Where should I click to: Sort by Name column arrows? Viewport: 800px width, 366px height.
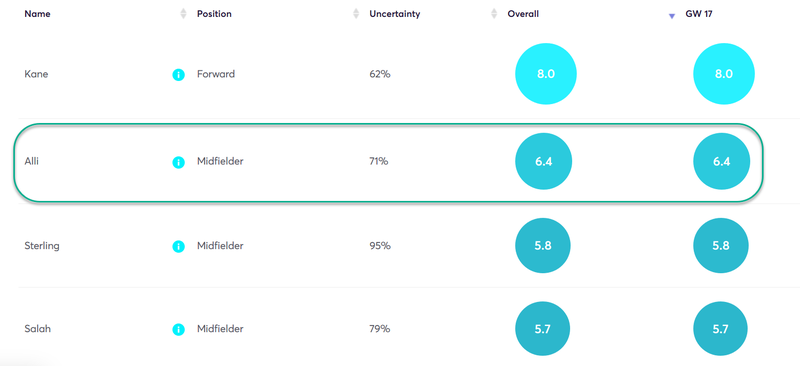click(x=184, y=14)
